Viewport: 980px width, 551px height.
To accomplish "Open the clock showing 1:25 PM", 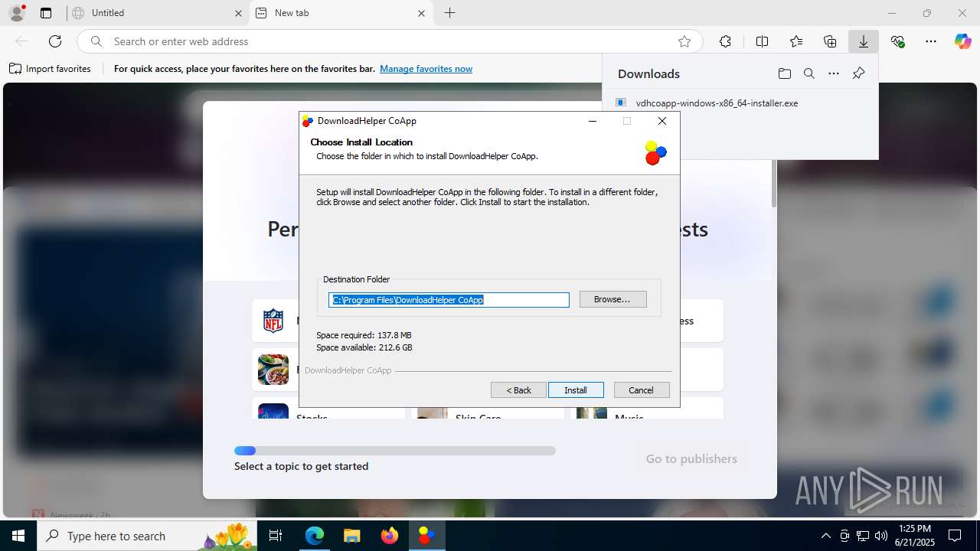I will pyautogui.click(x=915, y=536).
